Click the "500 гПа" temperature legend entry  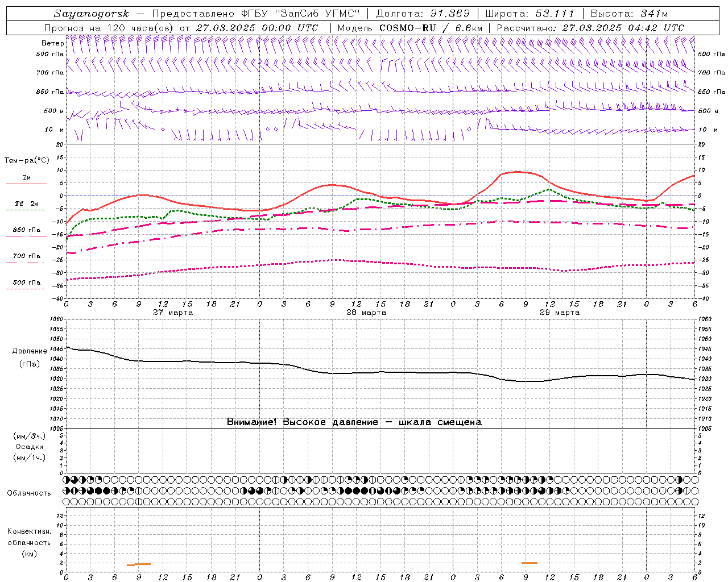tap(27, 282)
